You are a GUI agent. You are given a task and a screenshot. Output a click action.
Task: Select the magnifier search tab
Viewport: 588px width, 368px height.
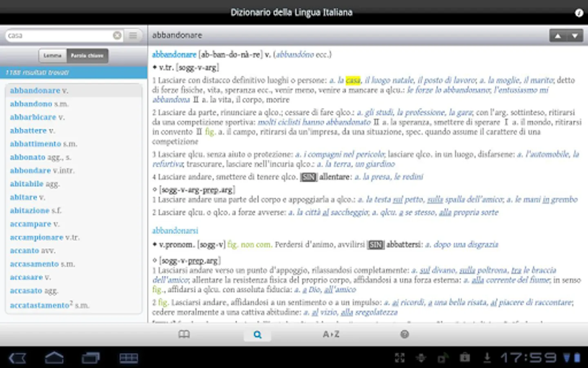tap(257, 334)
